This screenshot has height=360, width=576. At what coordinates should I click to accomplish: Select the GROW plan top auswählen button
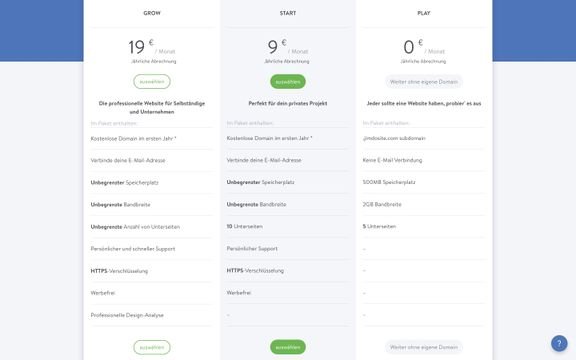coord(152,82)
